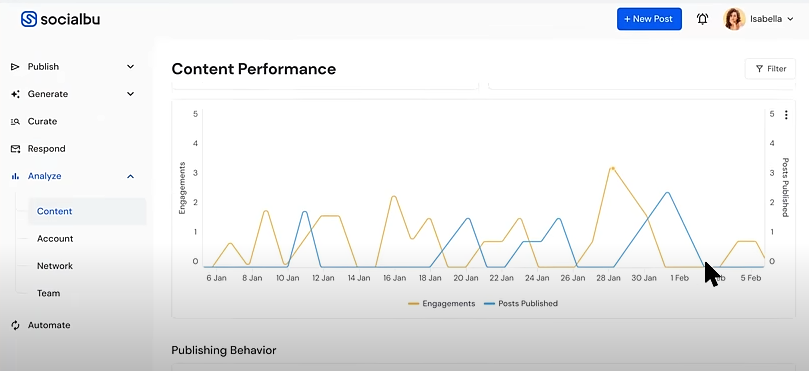Open the Respond section

point(46,149)
